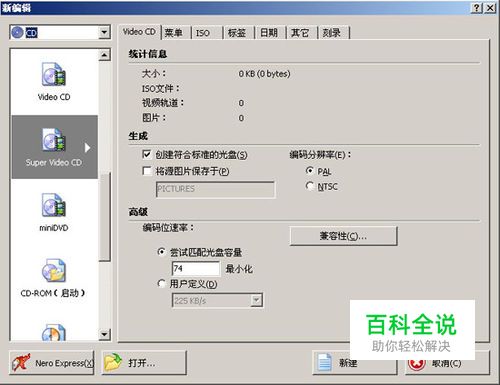Image resolution: width=500 pixels, height=385 pixels.
Task: Choose 用户定义(D) bitrate option
Action: point(162,284)
